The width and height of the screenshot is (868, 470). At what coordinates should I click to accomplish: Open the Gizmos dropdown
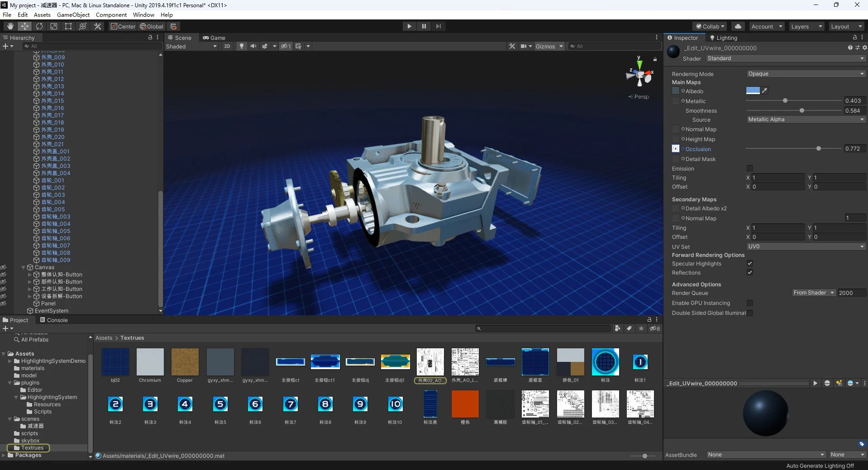pyautogui.click(x=549, y=46)
